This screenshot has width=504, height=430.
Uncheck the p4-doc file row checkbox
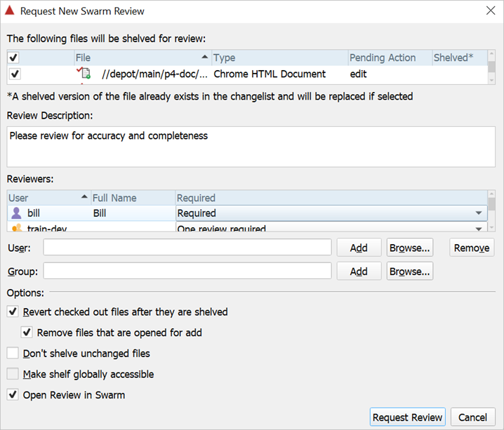(15, 74)
